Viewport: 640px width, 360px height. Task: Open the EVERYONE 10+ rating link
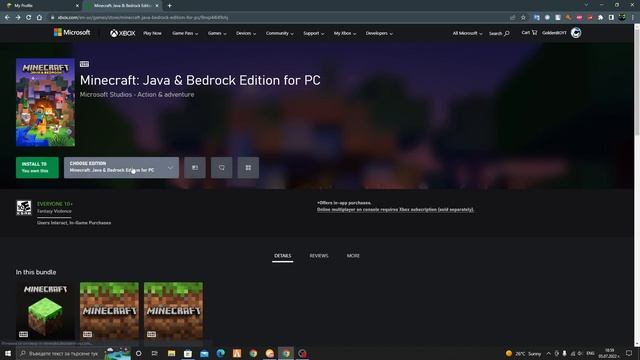coord(55,204)
